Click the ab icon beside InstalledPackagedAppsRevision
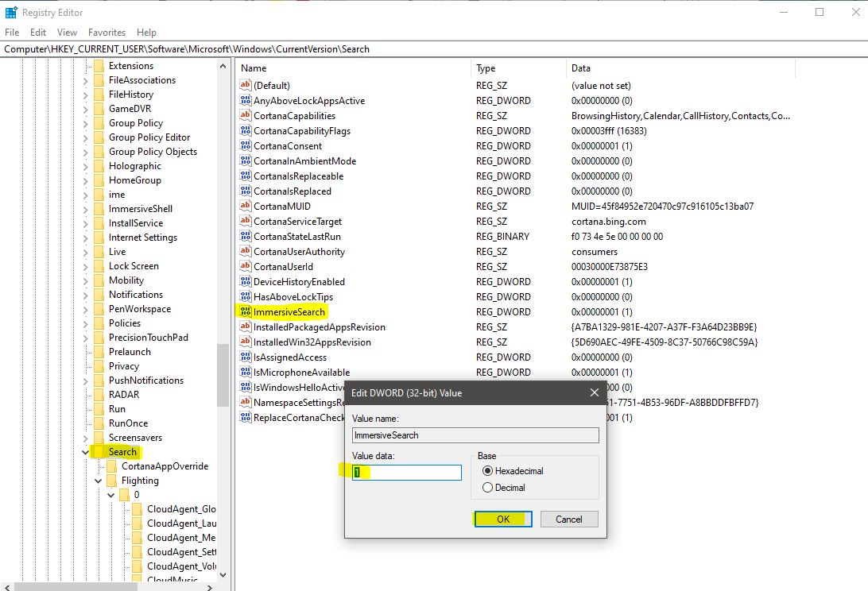Image resolution: width=868 pixels, height=591 pixels. [x=245, y=326]
